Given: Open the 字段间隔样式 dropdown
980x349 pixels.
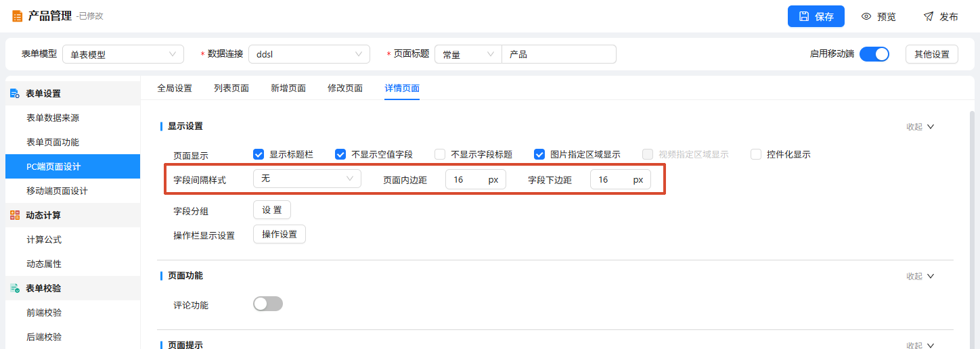Looking at the screenshot, I should (x=307, y=179).
